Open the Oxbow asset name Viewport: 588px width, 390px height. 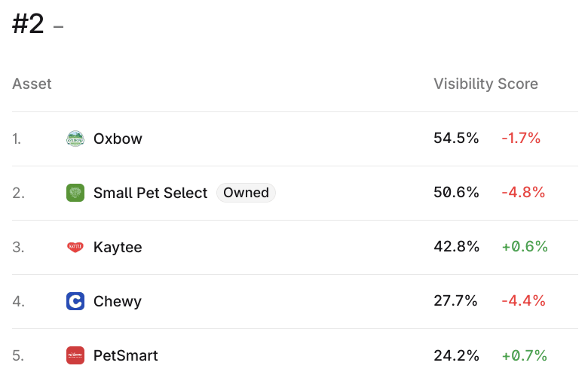click(118, 139)
